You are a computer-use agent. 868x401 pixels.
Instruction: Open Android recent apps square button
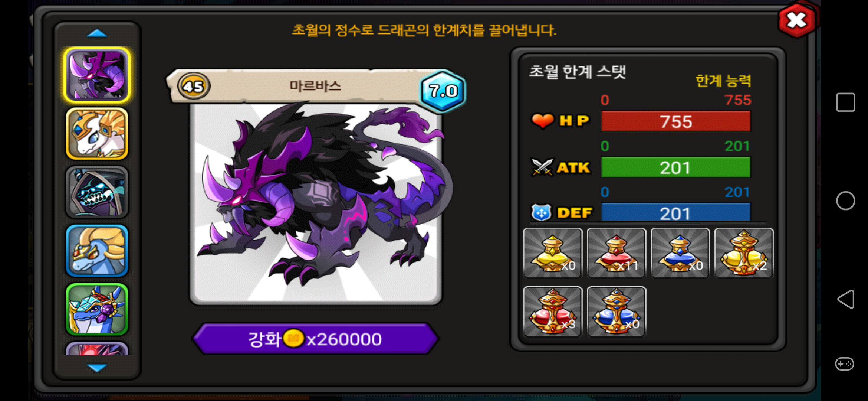point(845,102)
